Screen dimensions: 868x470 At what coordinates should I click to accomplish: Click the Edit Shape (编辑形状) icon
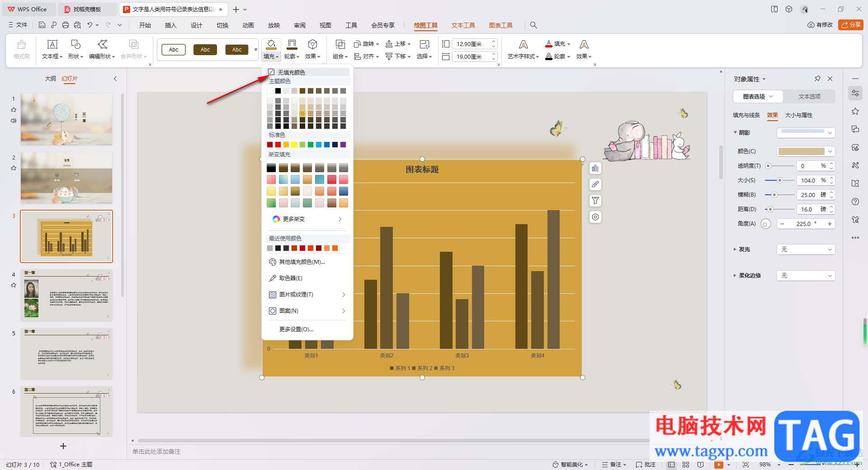pyautogui.click(x=102, y=44)
